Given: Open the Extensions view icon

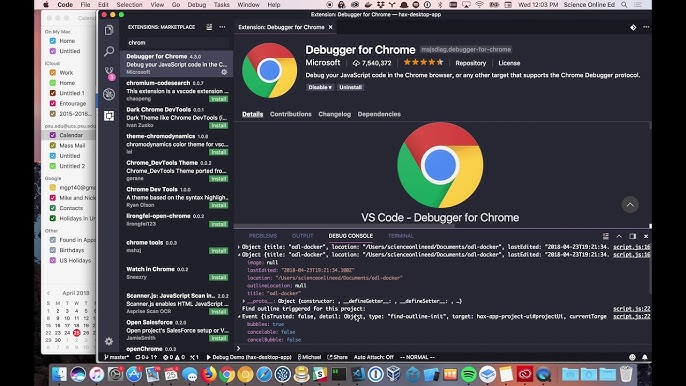Looking at the screenshot, I should coord(109,116).
